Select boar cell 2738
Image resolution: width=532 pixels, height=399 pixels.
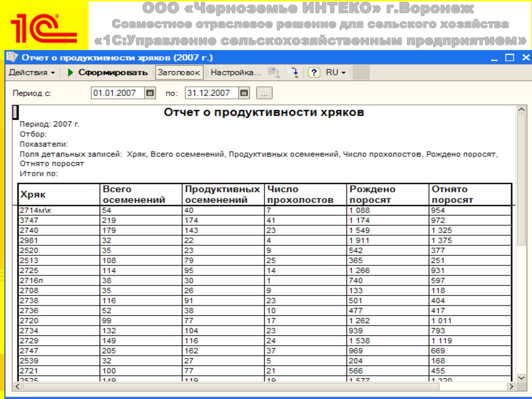click(59, 301)
